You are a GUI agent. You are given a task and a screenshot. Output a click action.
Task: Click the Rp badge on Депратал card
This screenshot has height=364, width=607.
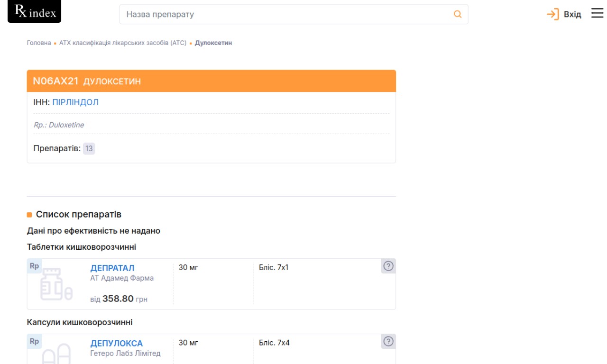34,266
